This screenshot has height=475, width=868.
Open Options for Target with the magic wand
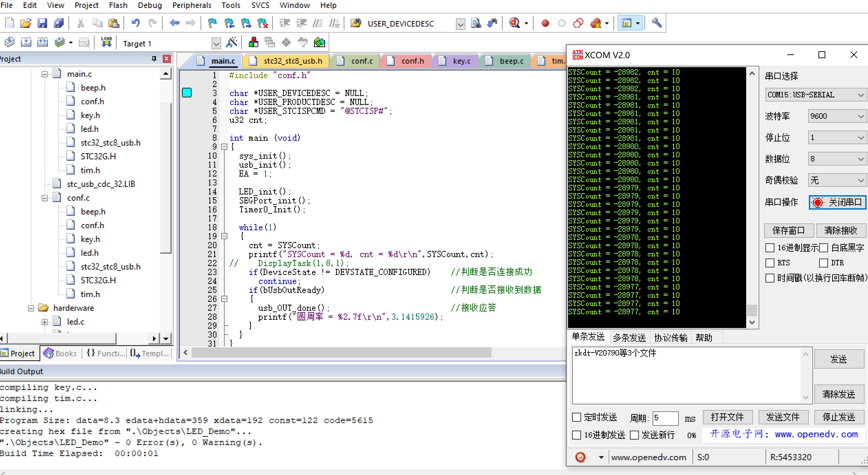click(232, 43)
